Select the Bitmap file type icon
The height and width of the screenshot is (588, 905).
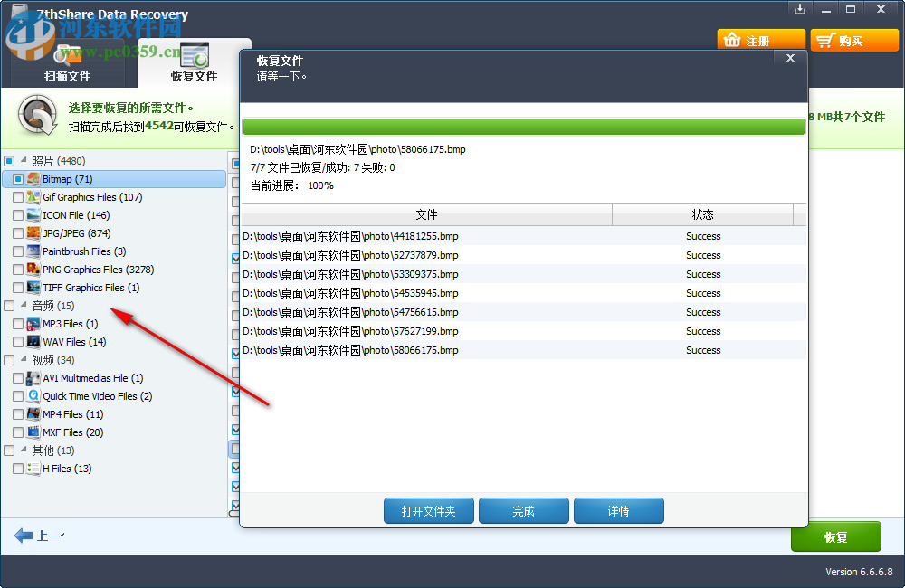tap(32, 179)
